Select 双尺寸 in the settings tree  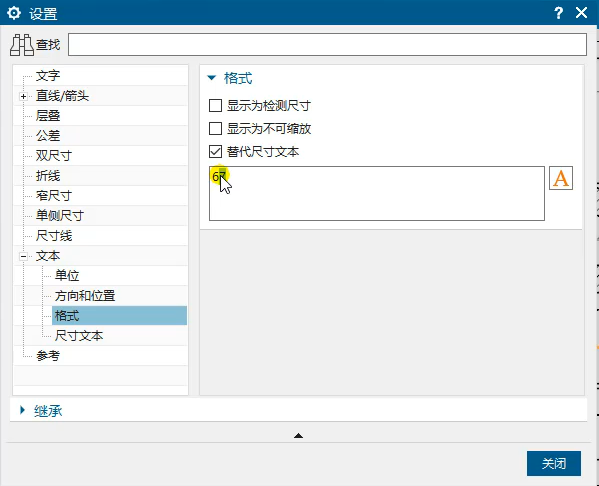coord(54,156)
